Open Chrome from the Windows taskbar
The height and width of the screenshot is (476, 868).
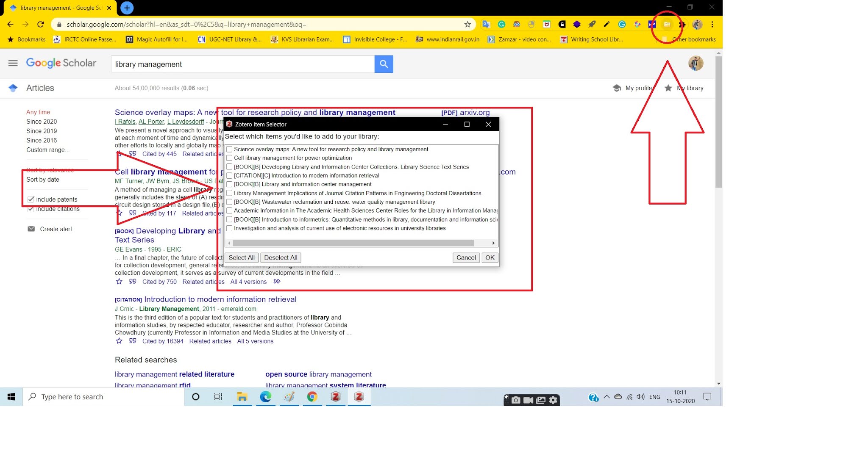312,397
